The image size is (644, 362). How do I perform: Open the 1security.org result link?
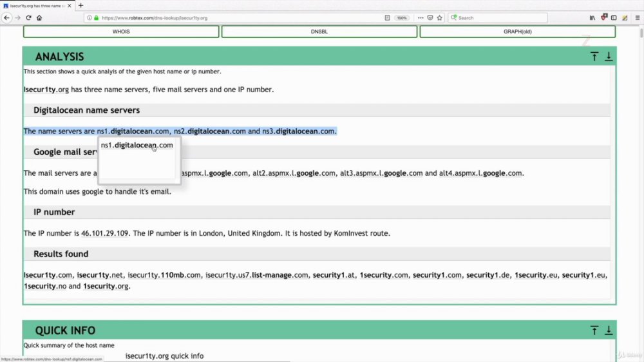(106, 286)
